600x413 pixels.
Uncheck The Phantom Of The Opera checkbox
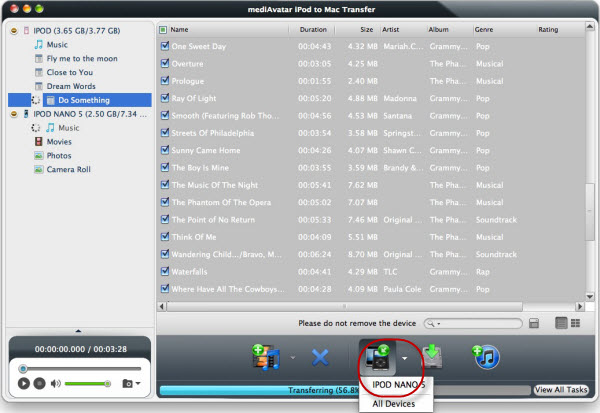(x=165, y=202)
